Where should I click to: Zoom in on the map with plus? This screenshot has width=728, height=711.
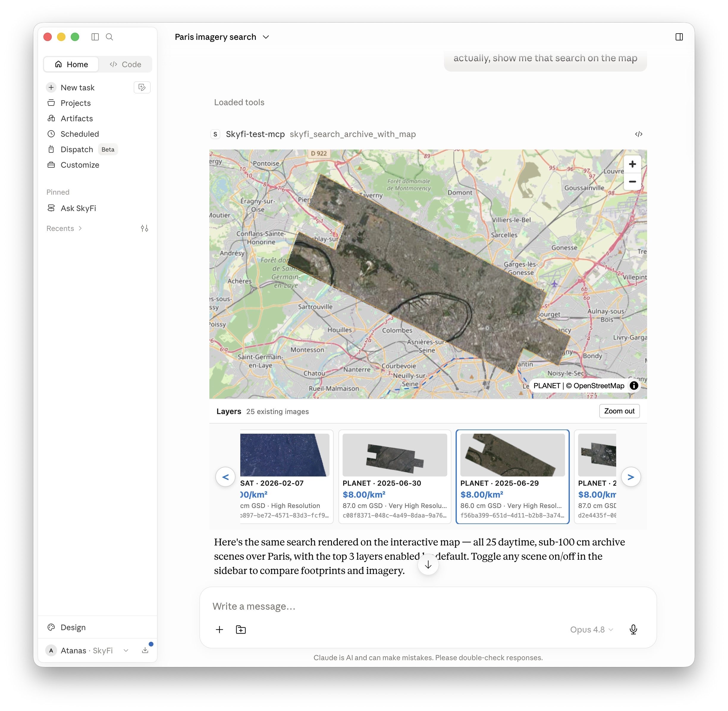pos(632,164)
